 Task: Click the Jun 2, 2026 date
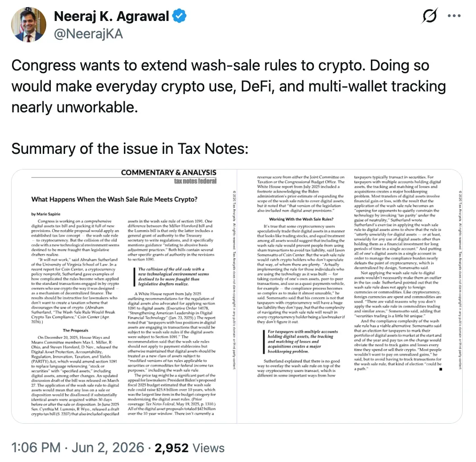(x=108, y=448)
